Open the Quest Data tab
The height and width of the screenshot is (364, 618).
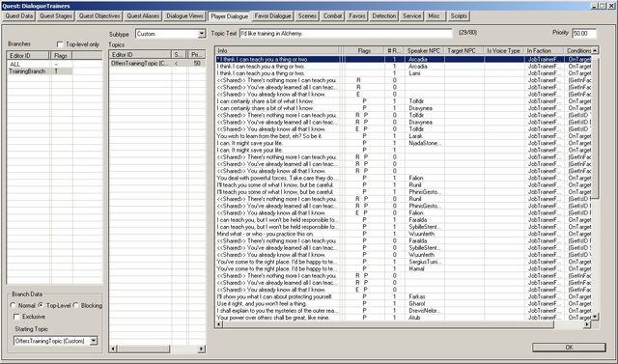19,16
